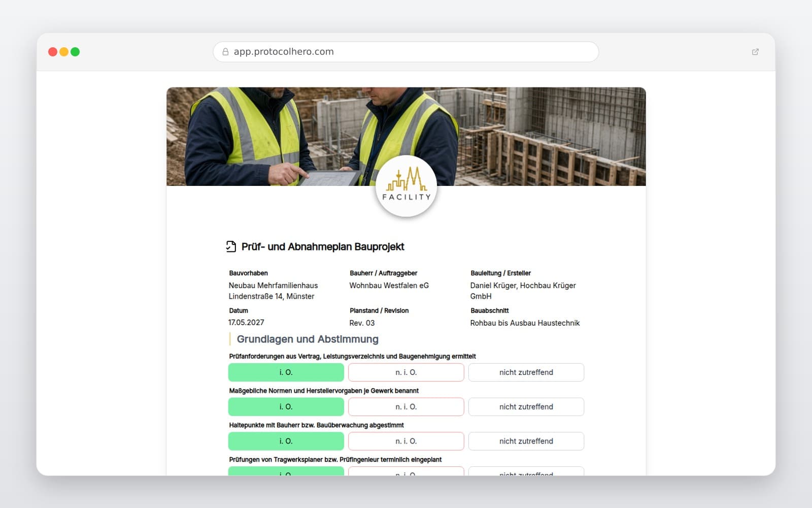Click the lock icon beside the URL
This screenshot has width=812, height=508.
click(x=225, y=52)
